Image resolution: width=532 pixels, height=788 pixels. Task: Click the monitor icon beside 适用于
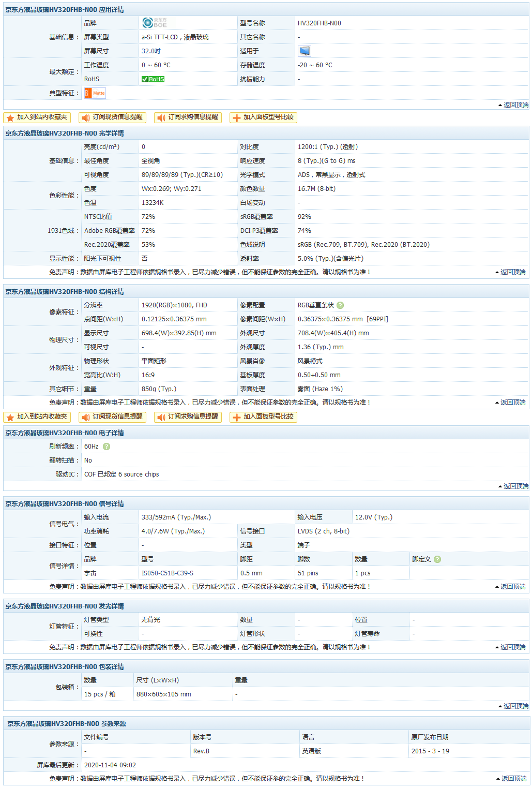click(304, 50)
